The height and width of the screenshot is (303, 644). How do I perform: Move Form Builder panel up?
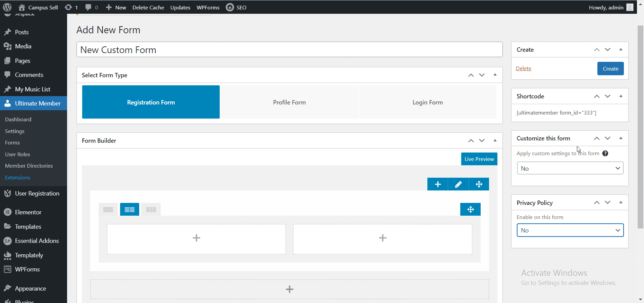(x=471, y=141)
